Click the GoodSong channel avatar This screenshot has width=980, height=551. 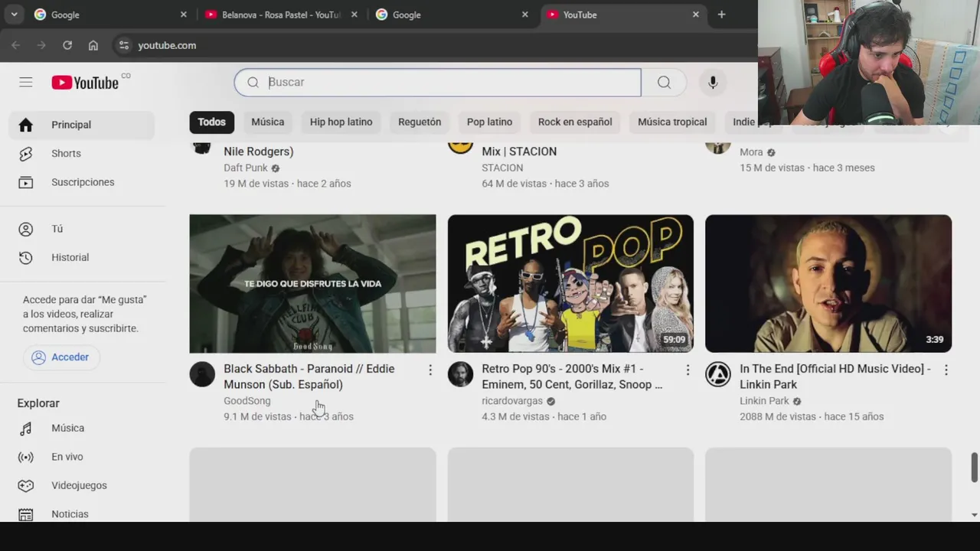202,374
